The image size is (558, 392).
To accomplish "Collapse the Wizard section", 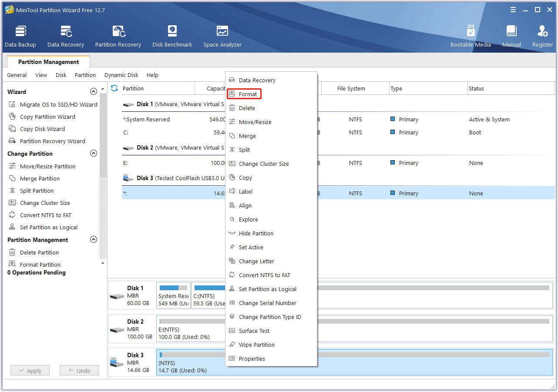I will point(94,91).
